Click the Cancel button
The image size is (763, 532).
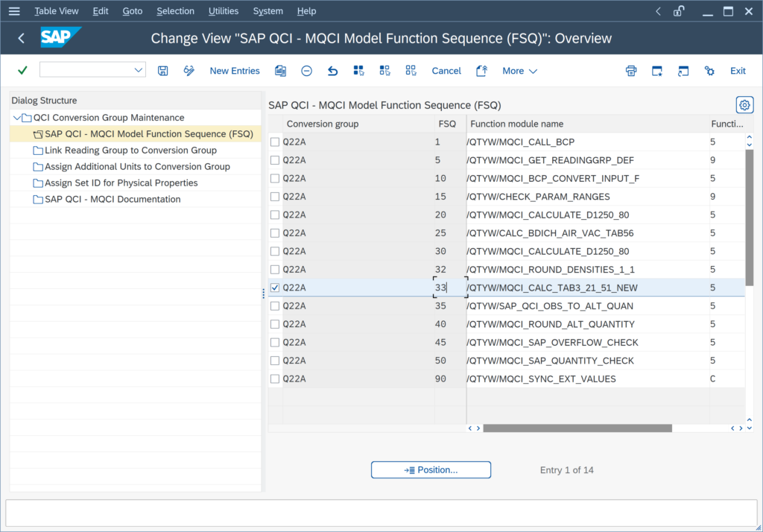(446, 71)
